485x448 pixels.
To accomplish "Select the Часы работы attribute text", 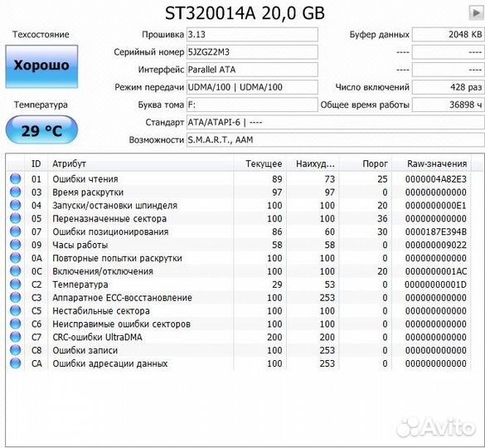I will 80,245.
